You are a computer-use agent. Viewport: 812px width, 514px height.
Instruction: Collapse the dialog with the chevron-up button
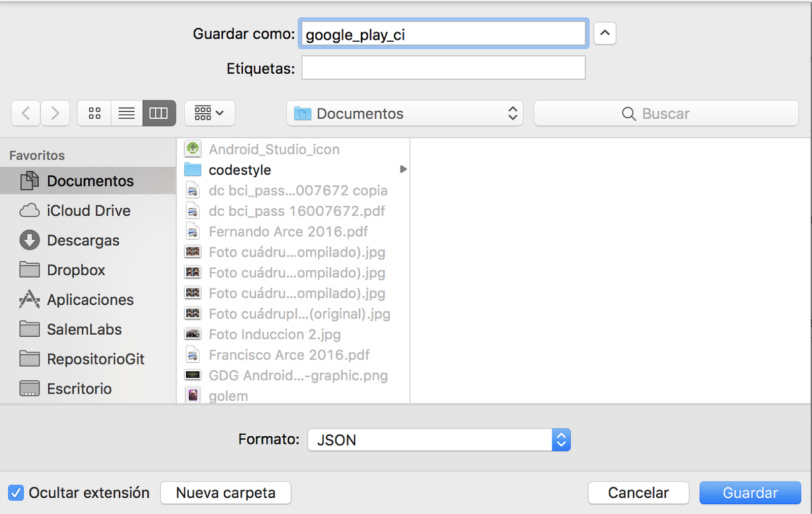tap(605, 34)
